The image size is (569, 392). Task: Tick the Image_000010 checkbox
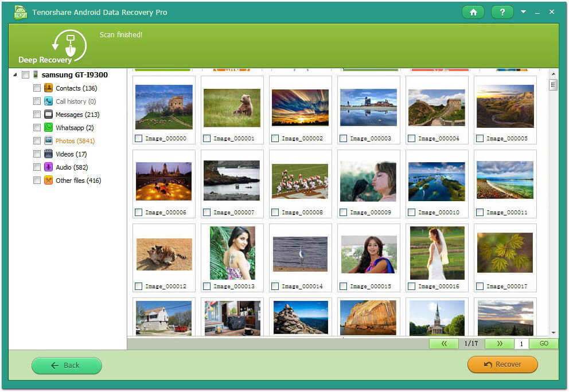411,213
